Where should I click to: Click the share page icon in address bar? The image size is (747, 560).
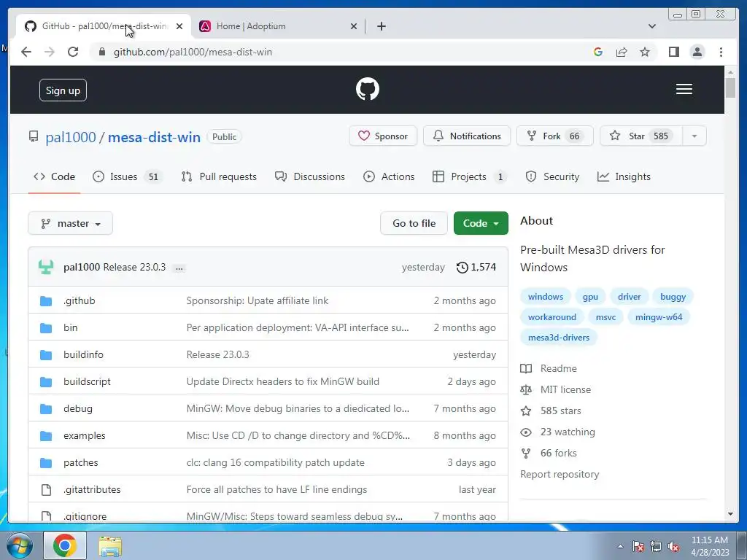click(x=622, y=52)
